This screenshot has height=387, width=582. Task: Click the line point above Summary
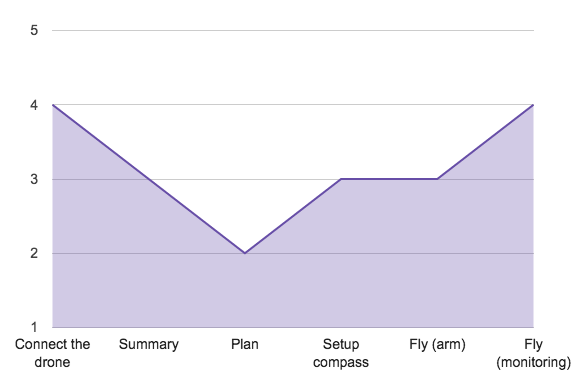pyautogui.click(x=148, y=179)
